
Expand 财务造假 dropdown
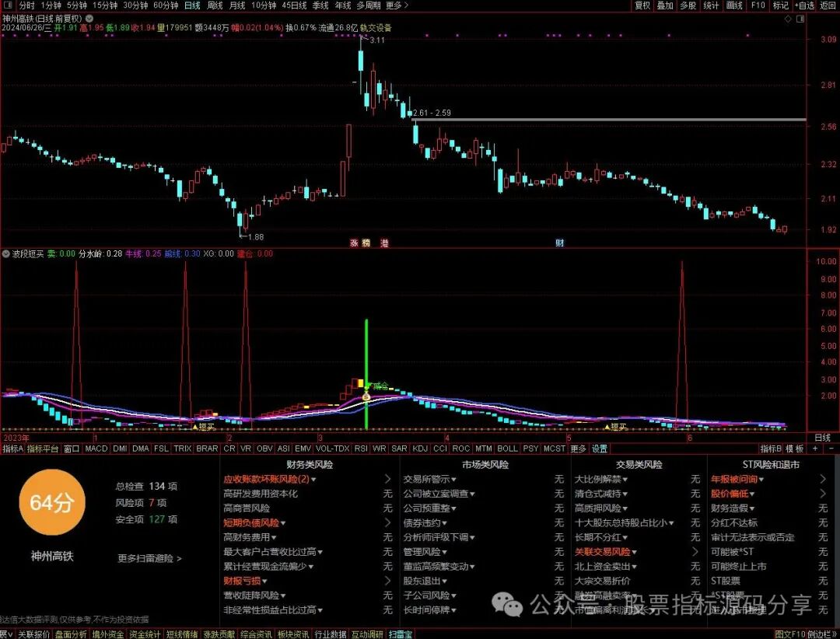pyautogui.click(x=751, y=508)
